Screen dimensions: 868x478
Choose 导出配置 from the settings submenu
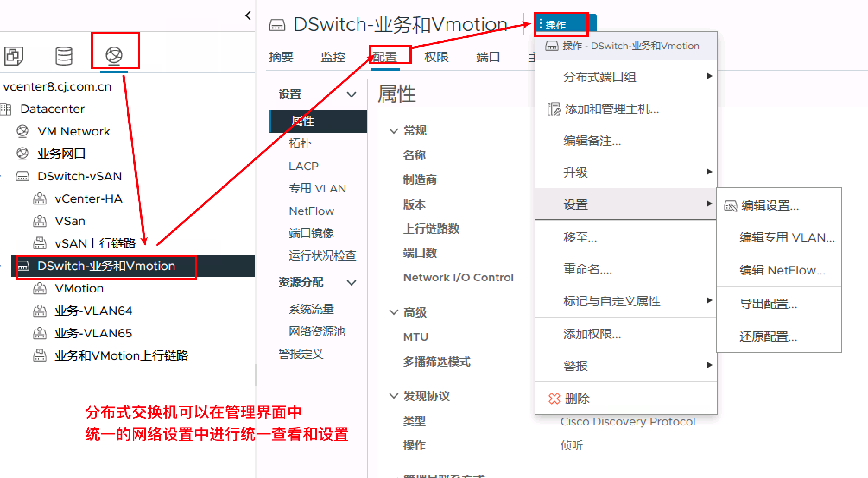coord(768,304)
